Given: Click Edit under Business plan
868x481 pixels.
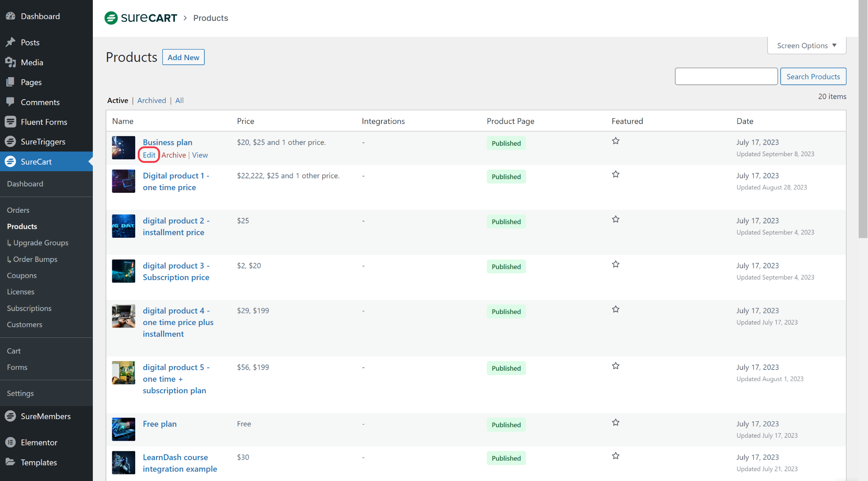Looking at the screenshot, I should coord(149,155).
